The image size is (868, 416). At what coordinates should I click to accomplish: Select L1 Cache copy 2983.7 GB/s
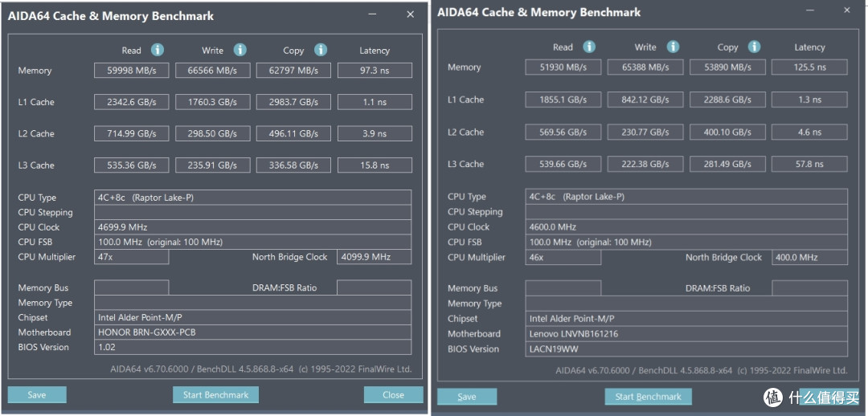click(293, 102)
